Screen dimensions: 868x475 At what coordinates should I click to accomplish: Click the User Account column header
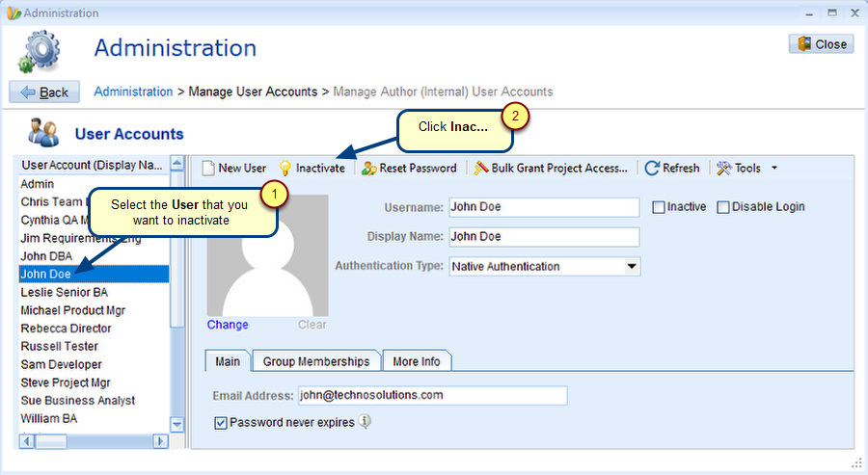(93, 165)
